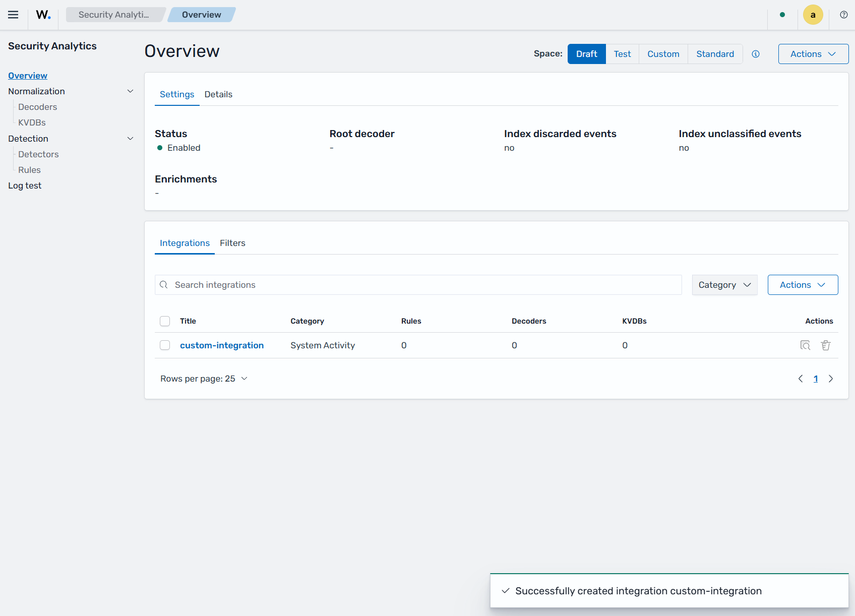Image resolution: width=855 pixels, height=616 pixels.
Task: Click the green status indicator dot
Action: 782,15
